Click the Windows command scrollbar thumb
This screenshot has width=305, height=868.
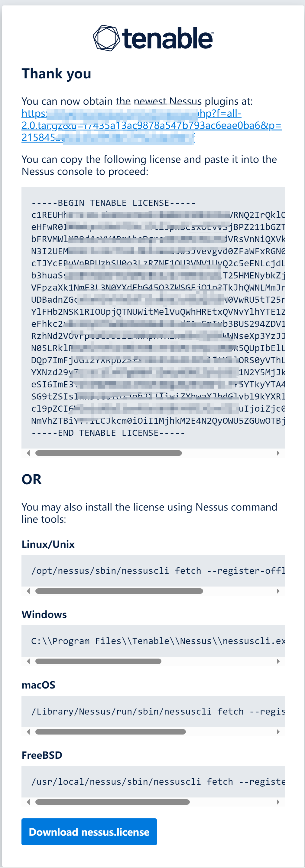[98, 661]
